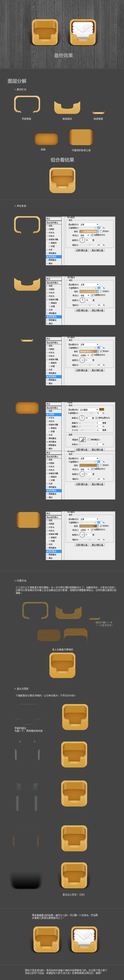Viewport: 124px width, 980px height.
Task: Select 混合选项:默认 in the top frame dialog list
Action: pyautogui.click(x=54, y=223)
